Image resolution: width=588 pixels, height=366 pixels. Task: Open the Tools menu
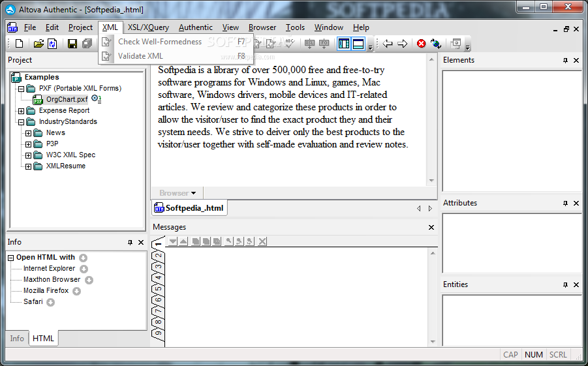click(295, 27)
